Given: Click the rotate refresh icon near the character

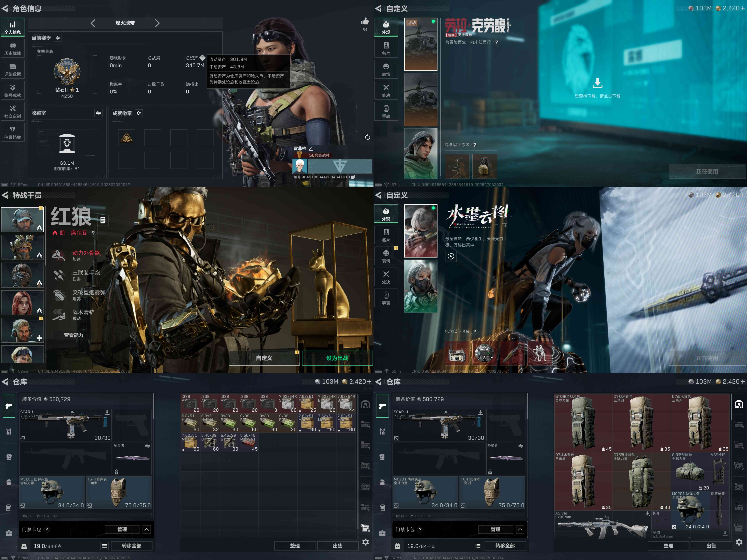Looking at the screenshot, I should [x=367, y=137].
